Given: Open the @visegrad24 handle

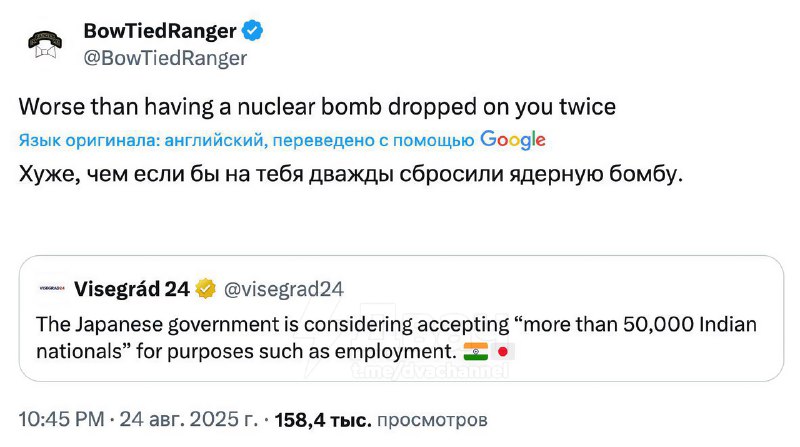Looking at the screenshot, I should pos(284,289).
